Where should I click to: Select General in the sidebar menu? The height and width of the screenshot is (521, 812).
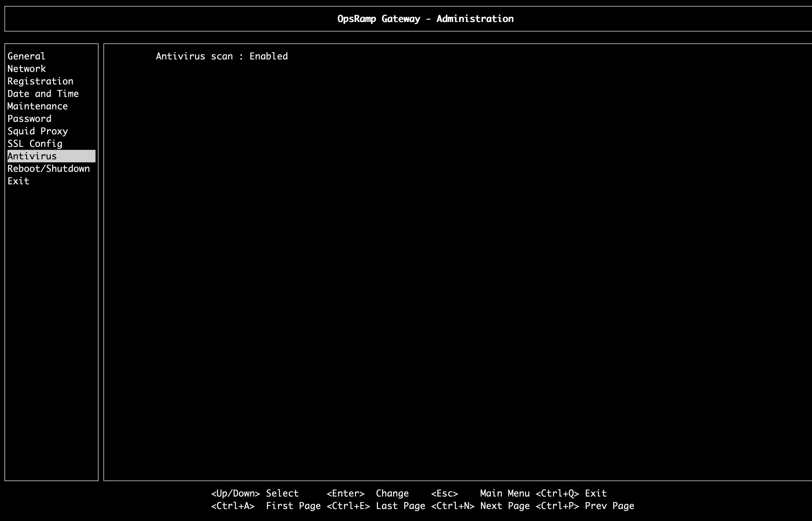point(26,56)
